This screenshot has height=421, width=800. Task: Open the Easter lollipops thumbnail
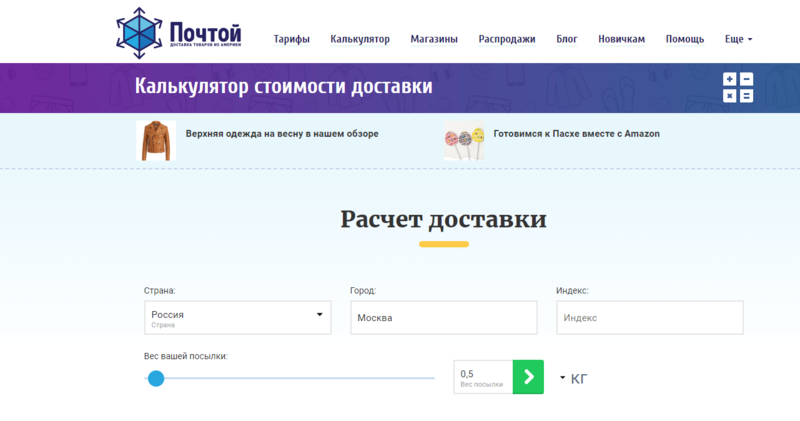click(x=464, y=141)
